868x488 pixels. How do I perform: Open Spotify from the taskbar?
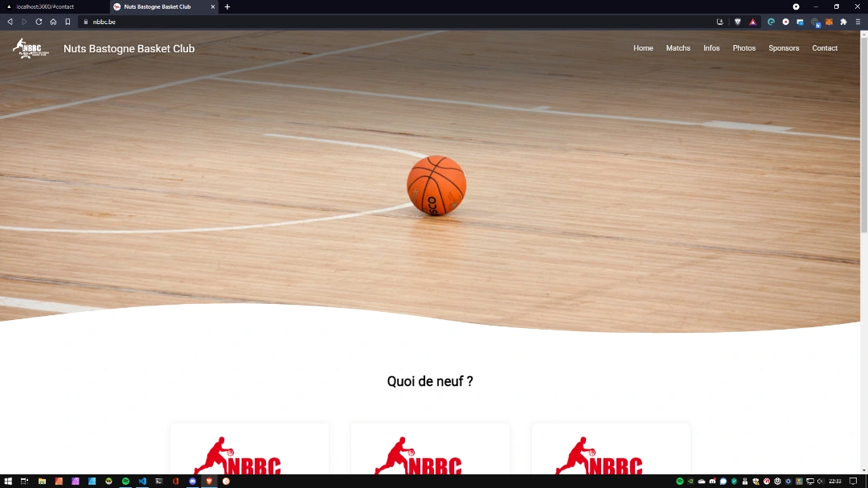coord(125,482)
